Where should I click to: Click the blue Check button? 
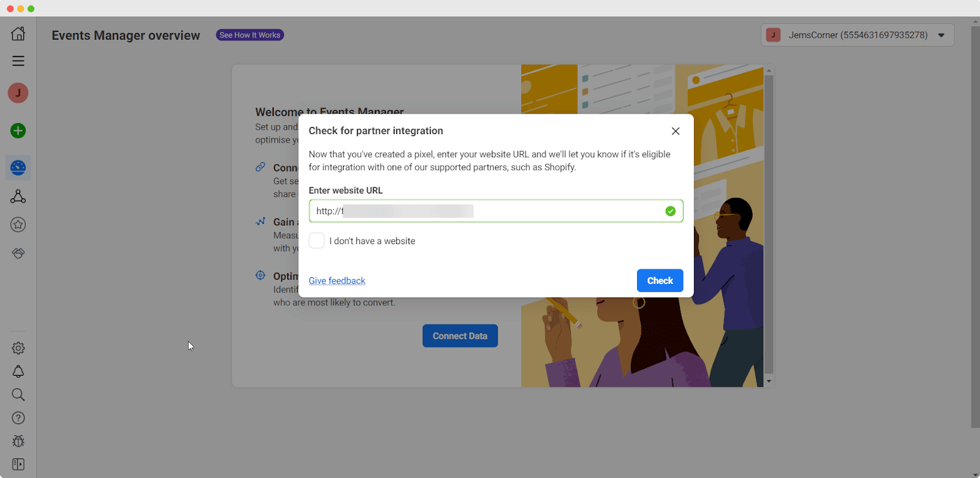[x=660, y=281]
